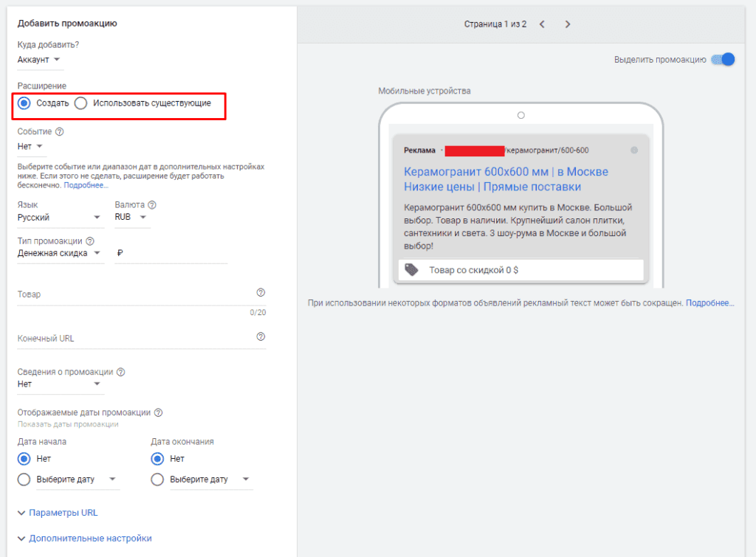Image resolution: width=756 pixels, height=557 pixels.
Task: Open help icon next to Сведения о промоакции
Action: [121, 372]
